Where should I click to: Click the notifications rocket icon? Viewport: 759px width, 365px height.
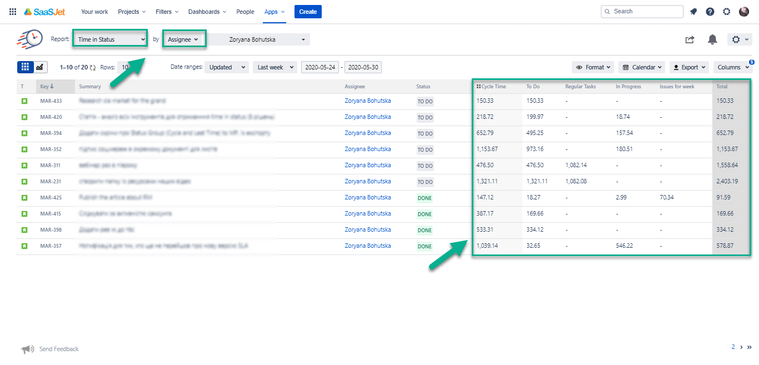coord(694,12)
